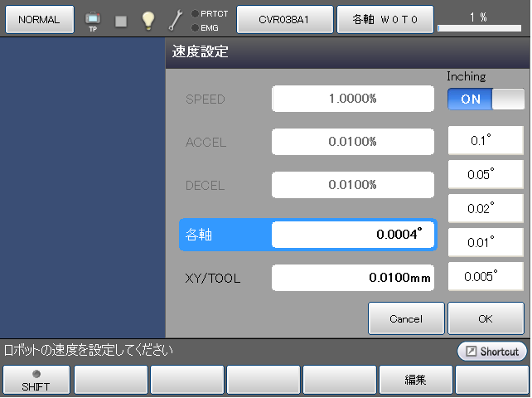Click the teach pendant TP icon
Image resolution: width=532 pixels, height=398 pixels.
tap(93, 20)
